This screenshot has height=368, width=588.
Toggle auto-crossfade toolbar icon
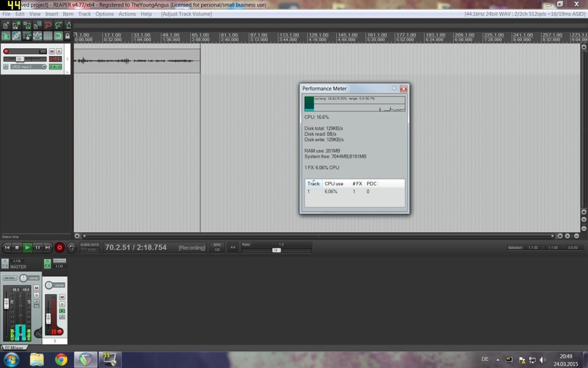point(6,35)
